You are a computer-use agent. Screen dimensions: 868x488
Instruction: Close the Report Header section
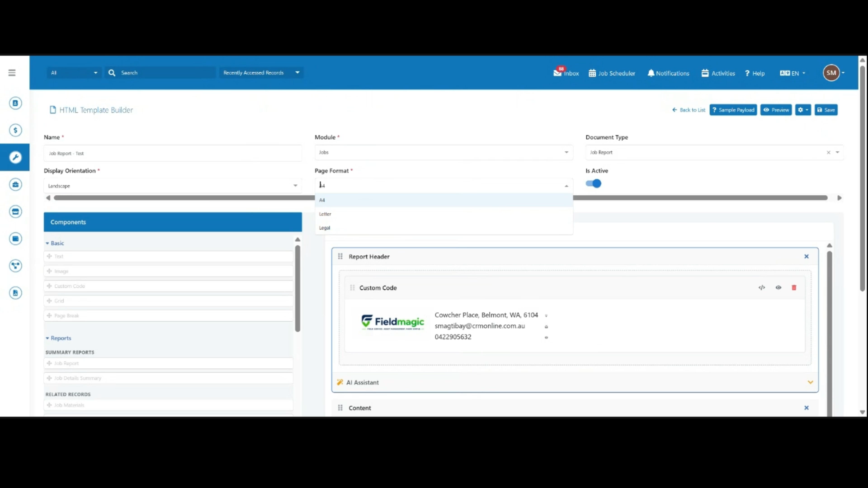click(x=806, y=256)
